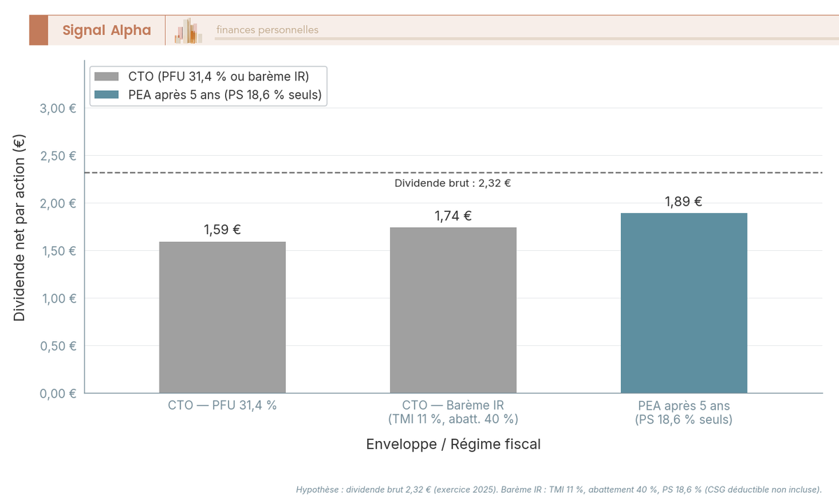The height and width of the screenshot is (504, 839).
Task: Click the CTO PFU 31,4 % bar
Action: point(222,317)
